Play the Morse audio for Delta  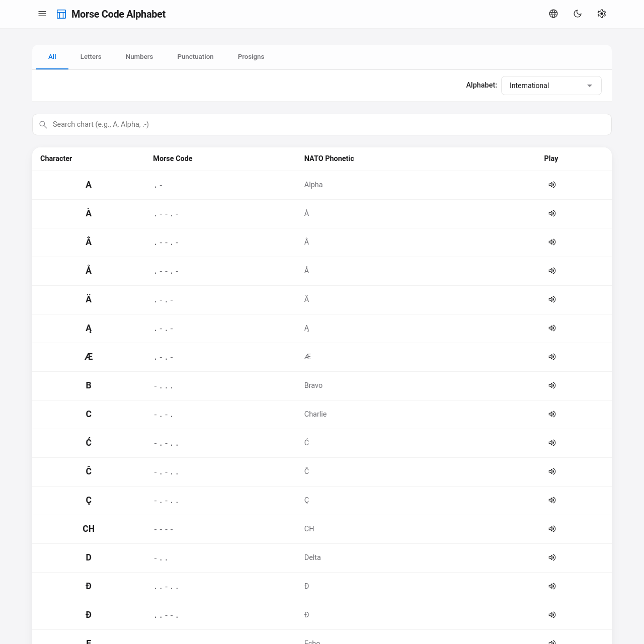point(552,557)
